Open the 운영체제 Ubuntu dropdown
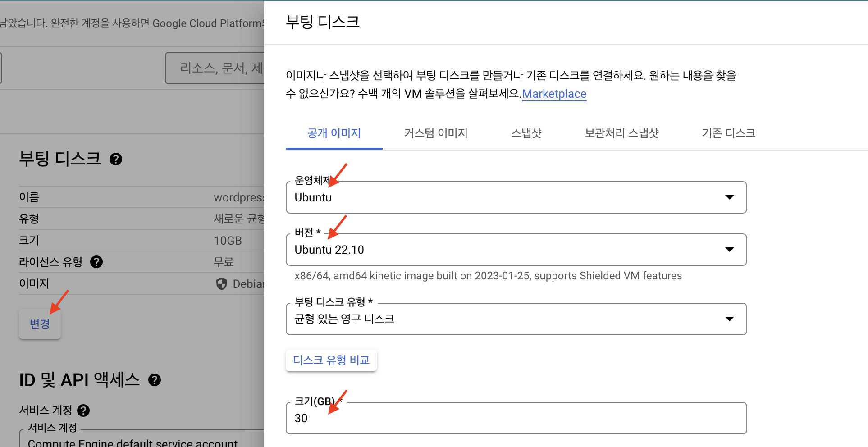This screenshot has width=868, height=447. (516, 197)
